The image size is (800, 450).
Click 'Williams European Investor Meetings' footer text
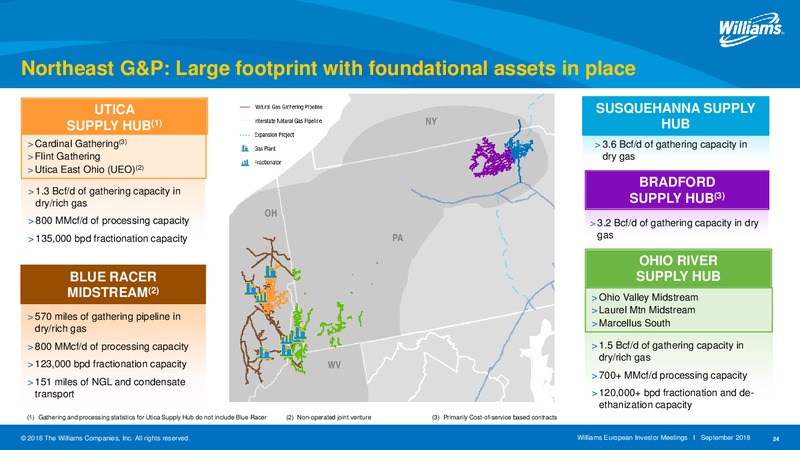pyautogui.click(x=632, y=438)
